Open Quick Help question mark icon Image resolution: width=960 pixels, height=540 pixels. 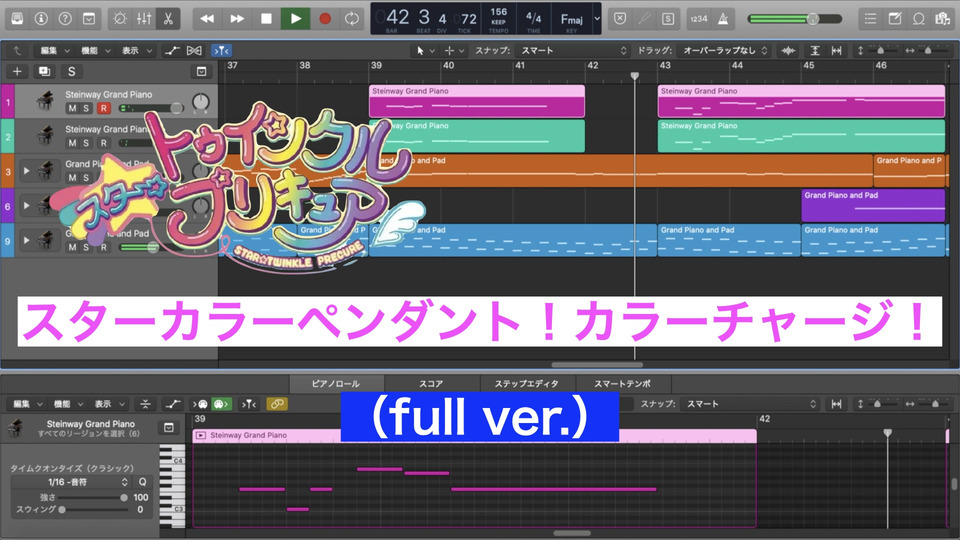65,19
